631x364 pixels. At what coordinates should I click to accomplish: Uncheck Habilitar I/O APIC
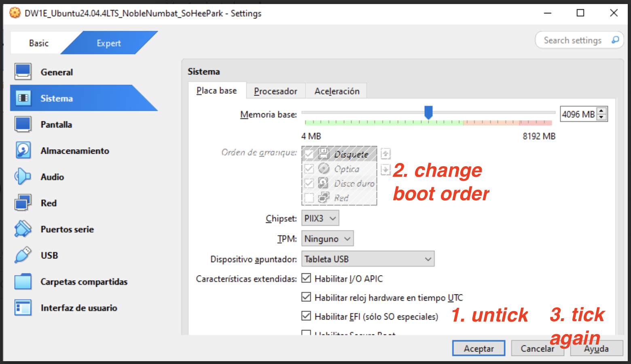click(x=306, y=278)
